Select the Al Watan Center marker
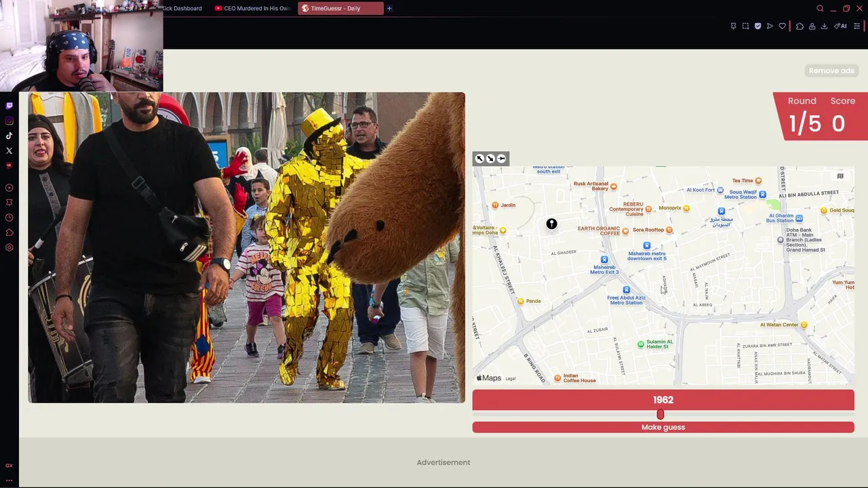Image resolution: width=868 pixels, height=488 pixels. pos(804,325)
